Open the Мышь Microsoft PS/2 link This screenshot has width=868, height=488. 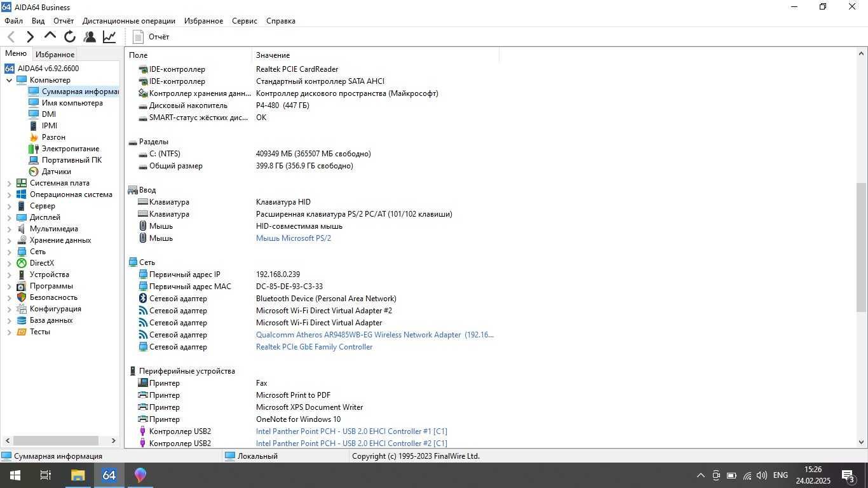pos(294,238)
